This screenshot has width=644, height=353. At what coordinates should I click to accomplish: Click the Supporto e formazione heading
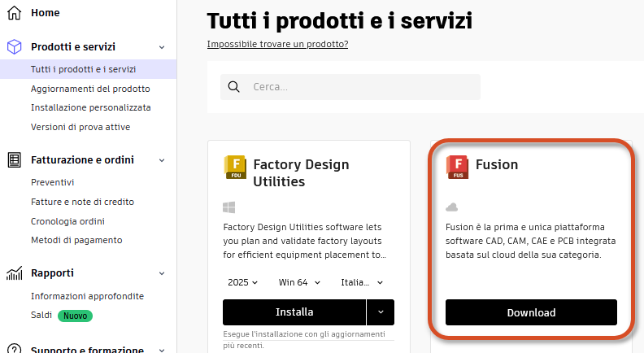tap(88, 349)
